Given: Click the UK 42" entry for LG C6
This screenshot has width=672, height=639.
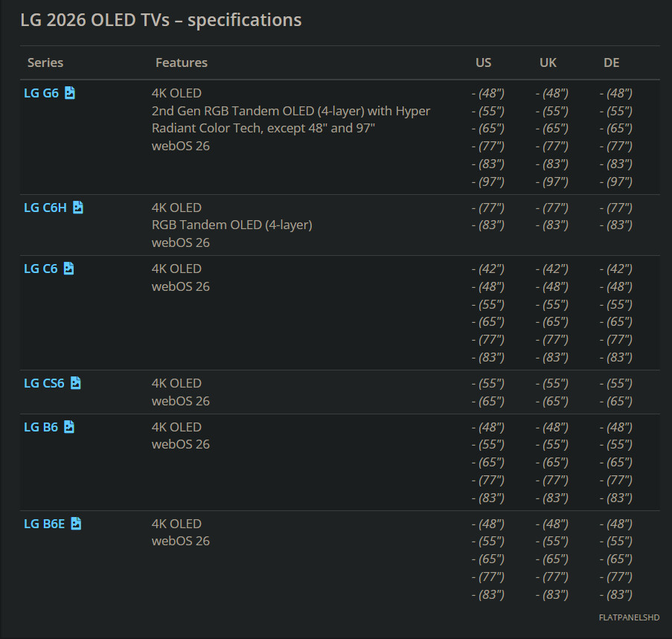Looking at the screenshot, I should click(552, 269).
